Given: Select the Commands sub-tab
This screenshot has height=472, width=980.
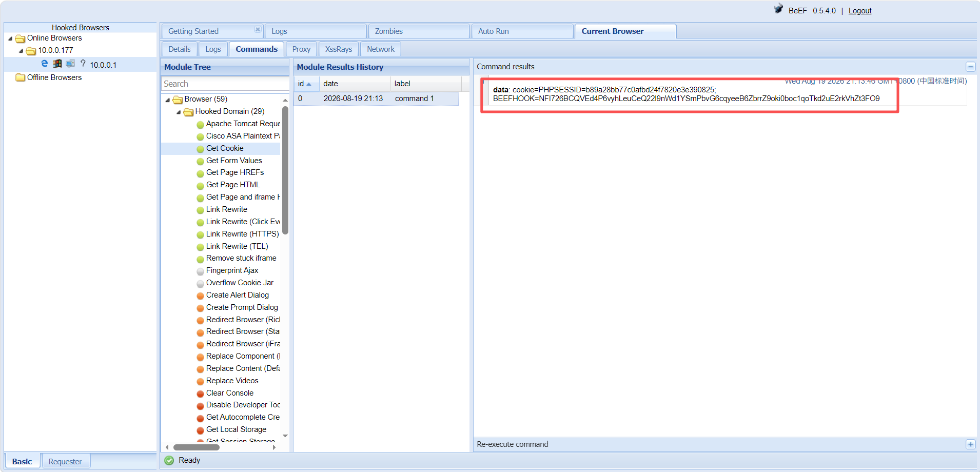Looking at the screenshot, I should (x=257, y=49).
